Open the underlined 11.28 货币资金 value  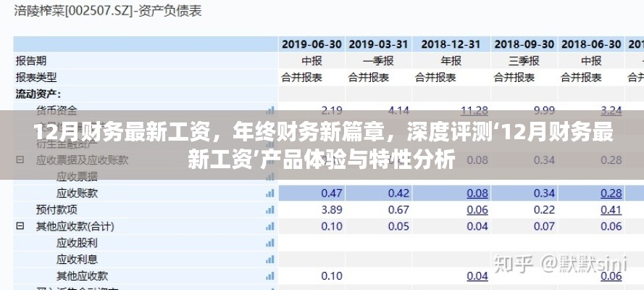coord(474,110)
